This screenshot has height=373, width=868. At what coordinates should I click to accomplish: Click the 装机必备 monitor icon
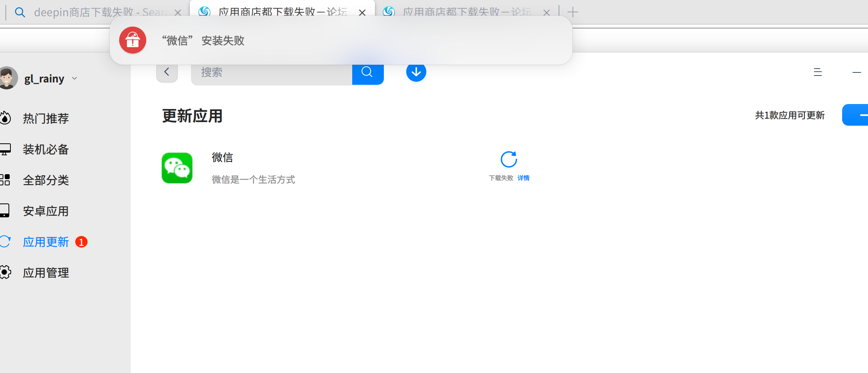pyautogui.click(x=5, y=149)
